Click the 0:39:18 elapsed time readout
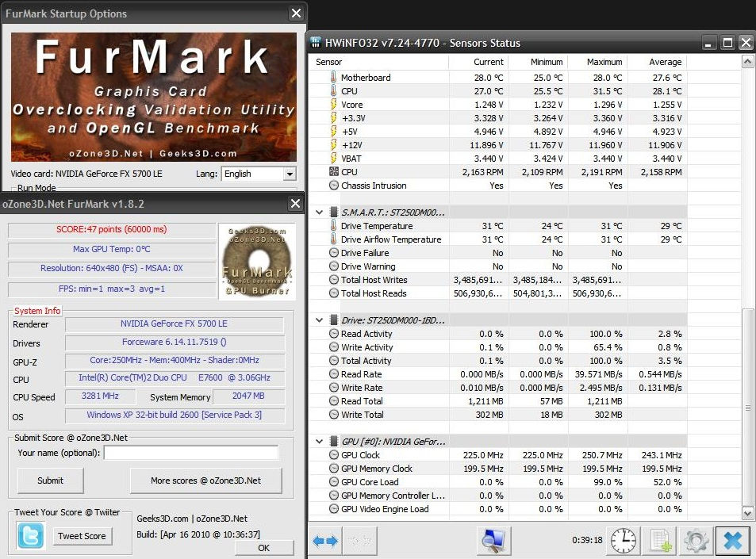 [x=587, y=540]
